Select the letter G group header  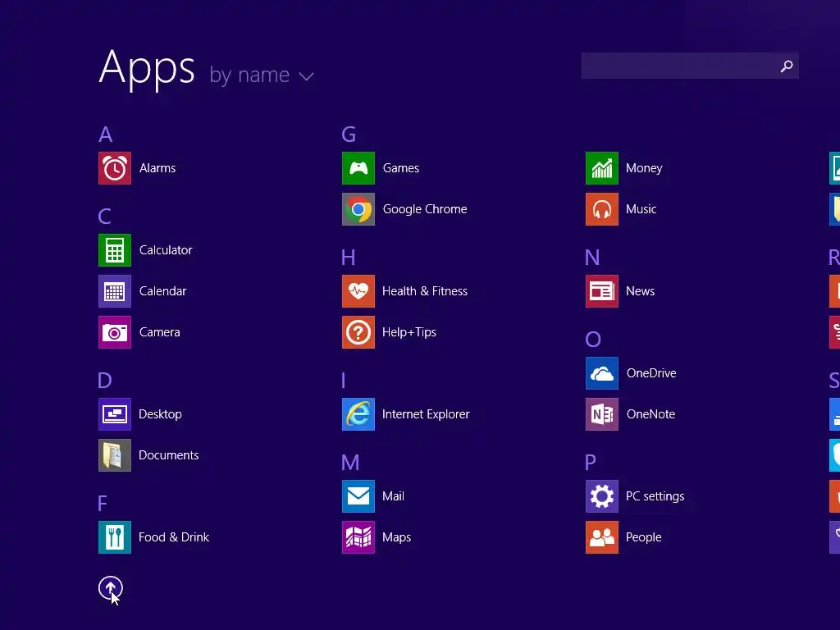(x=349, y=135)
